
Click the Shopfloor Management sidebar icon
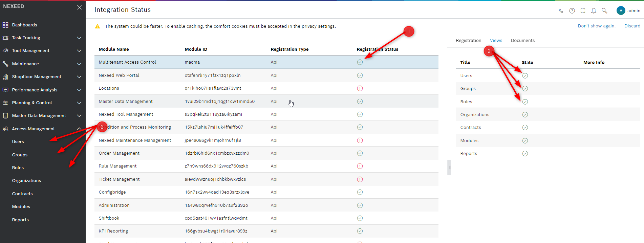click(5, 76)
